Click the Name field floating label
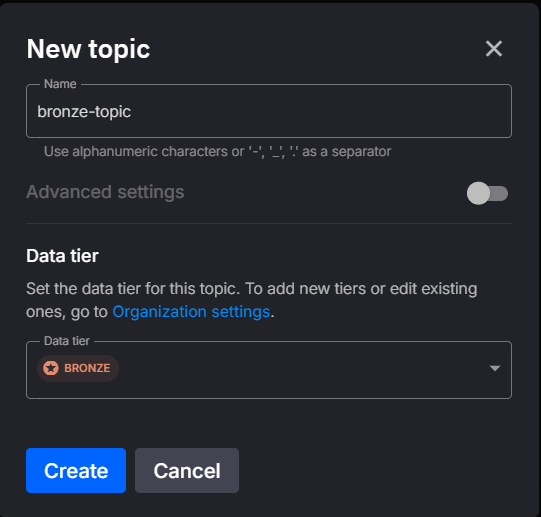Viewport: 541px width, 517px height. point(60,84)
